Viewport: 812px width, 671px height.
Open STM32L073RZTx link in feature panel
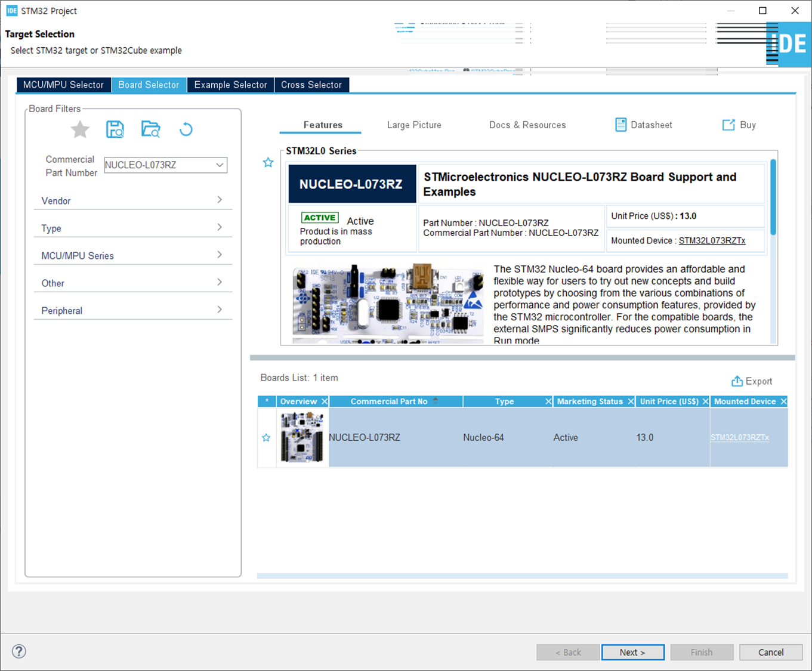click(712, 240)
